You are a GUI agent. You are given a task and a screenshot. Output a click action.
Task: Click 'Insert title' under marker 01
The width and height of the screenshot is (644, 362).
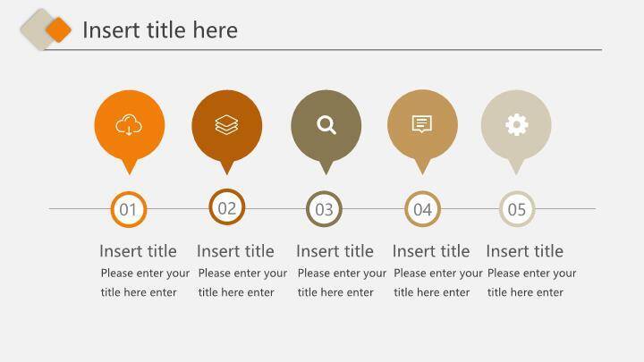pyautogui.click(x=138, y=251)
